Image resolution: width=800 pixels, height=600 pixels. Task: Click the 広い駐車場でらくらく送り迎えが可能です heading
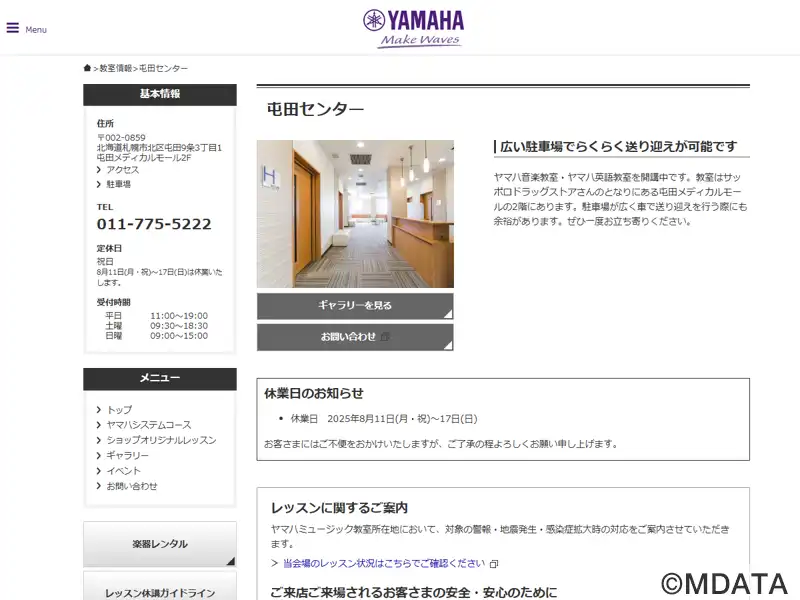pyautogui.click(x=618, y=147)
